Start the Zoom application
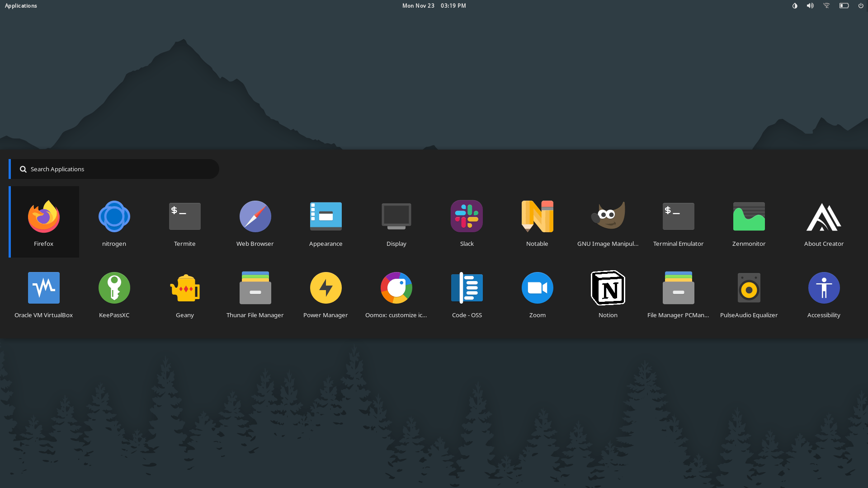The image size is (868, 488). 537,293
